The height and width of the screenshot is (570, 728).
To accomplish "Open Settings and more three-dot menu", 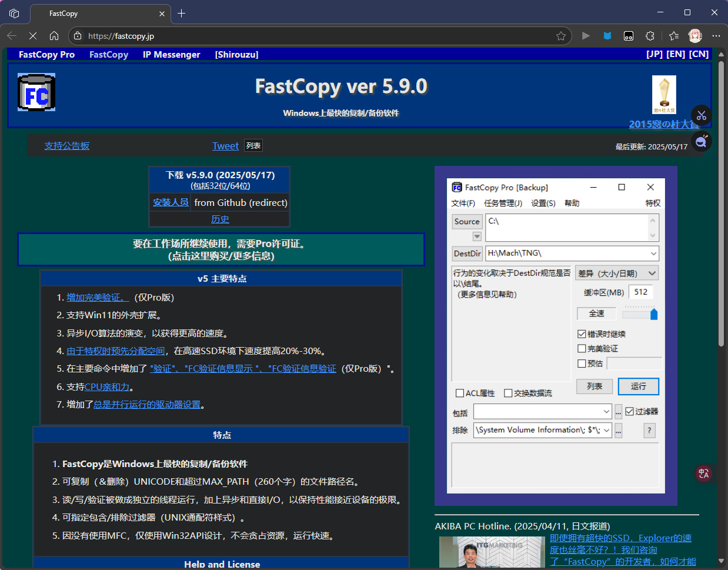I will (716, 36).
